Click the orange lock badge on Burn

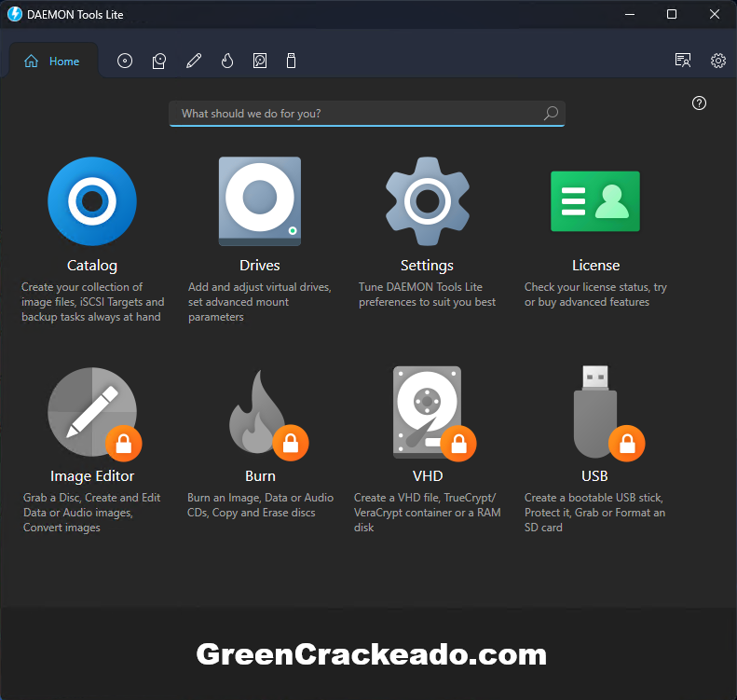coord(291,443)
